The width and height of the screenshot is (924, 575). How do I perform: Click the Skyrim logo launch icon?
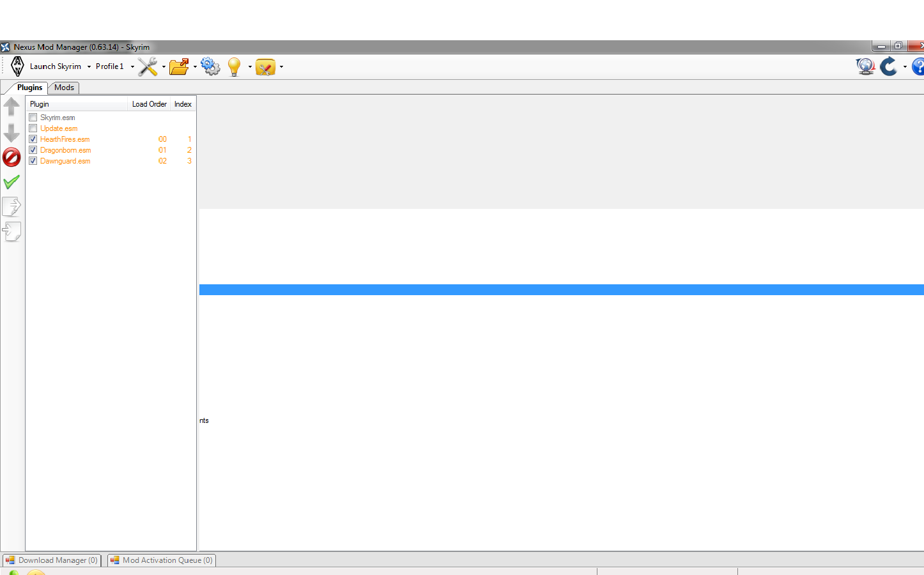tap(18, 66)
